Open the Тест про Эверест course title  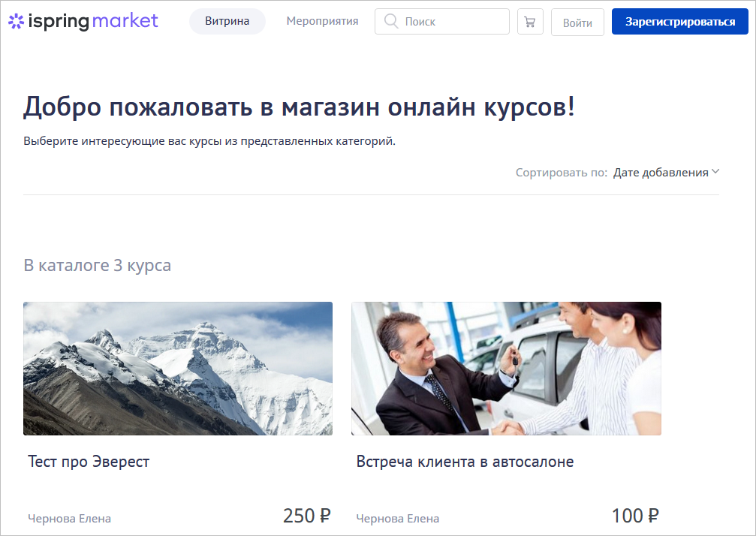89,462
